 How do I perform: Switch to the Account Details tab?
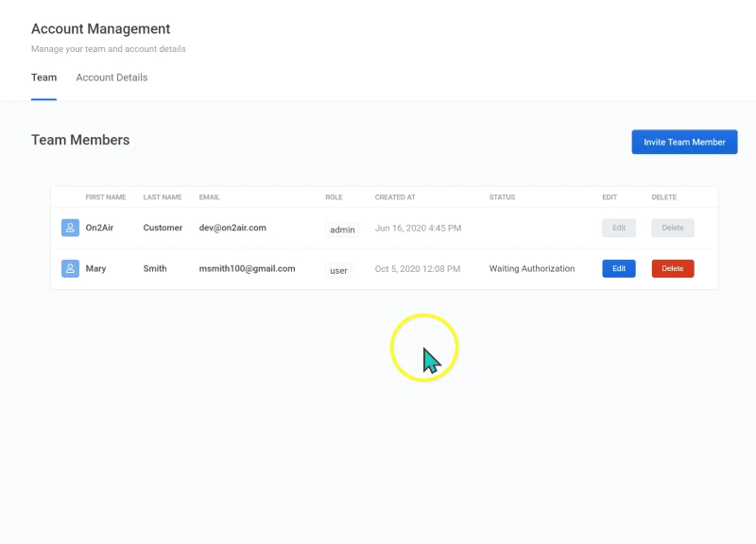point(112,77)
